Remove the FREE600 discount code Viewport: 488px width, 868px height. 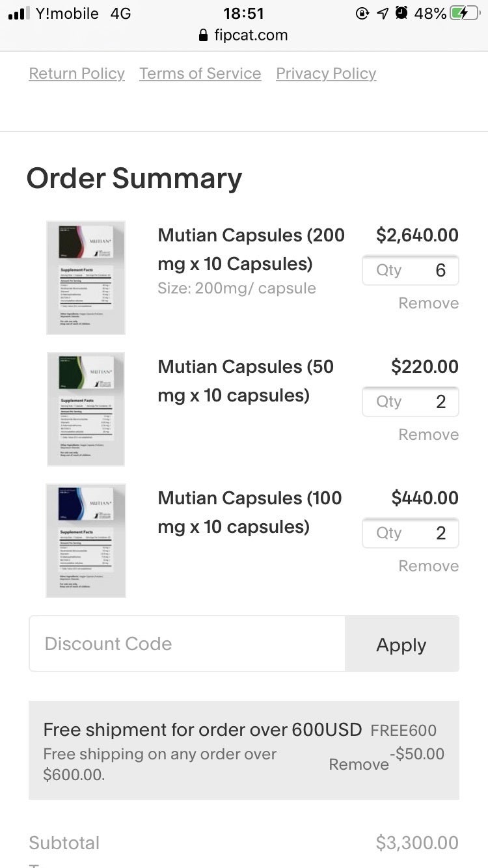359,765
